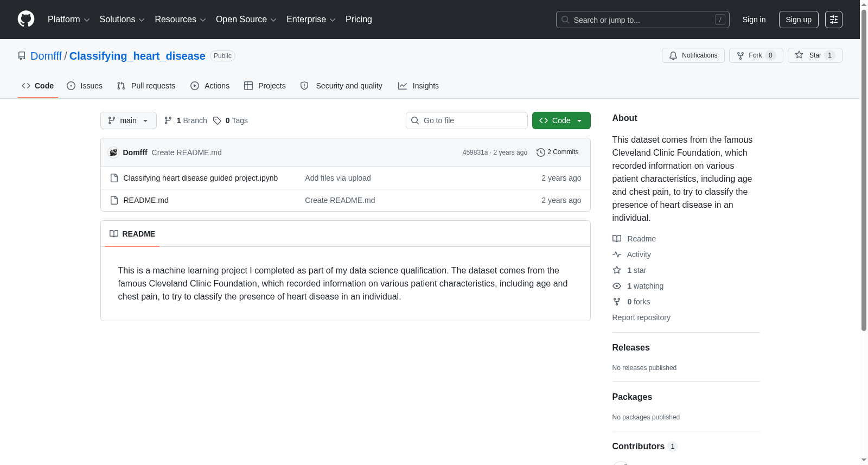
Task: Open the Projects tab
Action: [265, 86]
